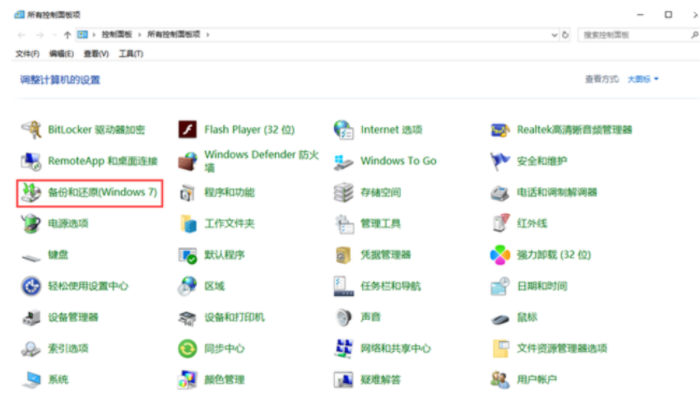Open the RemoteApp 和桌面连接 icon
This screenshot has height=400, width=700.
point(31,161)
